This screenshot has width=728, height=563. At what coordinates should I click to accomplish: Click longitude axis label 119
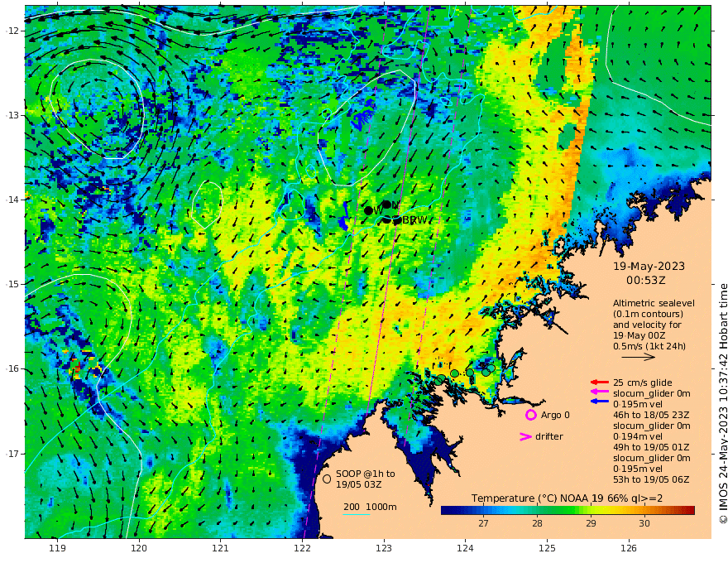coord(57,548)
